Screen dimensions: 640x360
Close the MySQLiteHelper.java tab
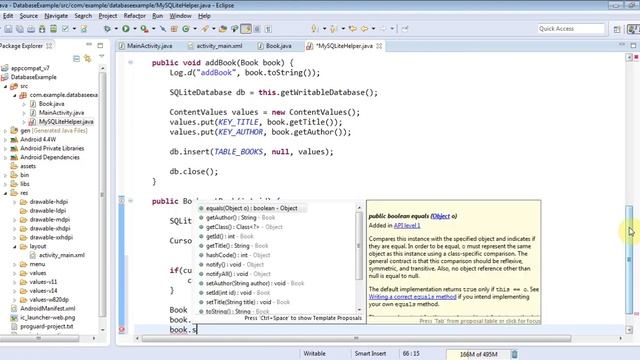click(379, 46)
